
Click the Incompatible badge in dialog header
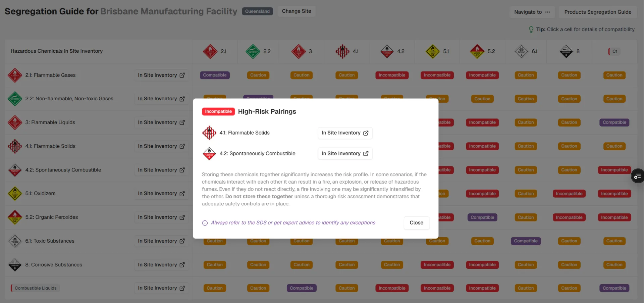tap(218, 111)
